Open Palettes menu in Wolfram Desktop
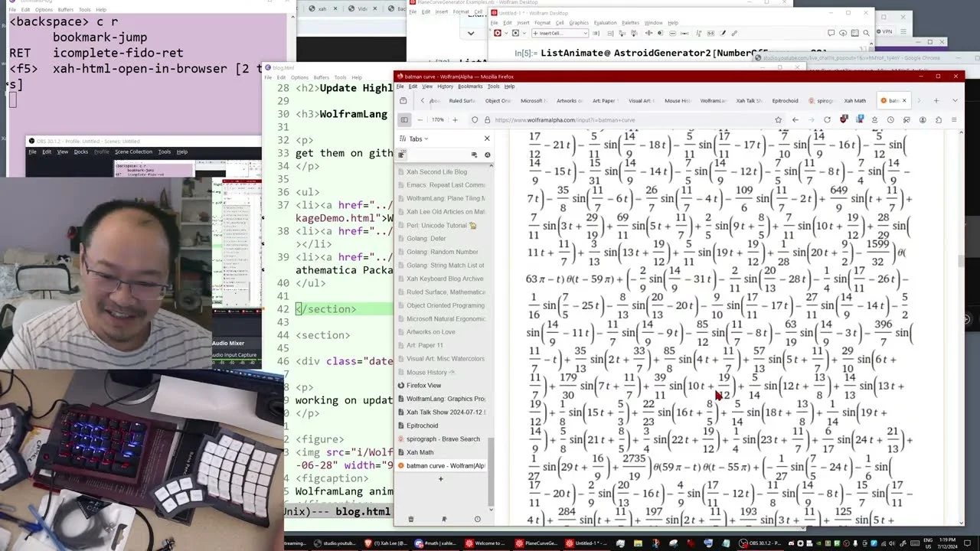 click(630, 23)
